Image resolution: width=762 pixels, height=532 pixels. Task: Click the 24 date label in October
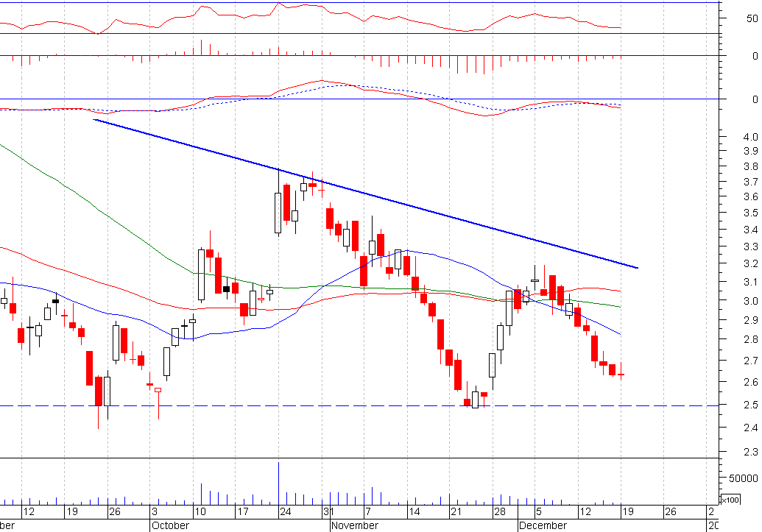pyautogui.click(x=285, y=511)
